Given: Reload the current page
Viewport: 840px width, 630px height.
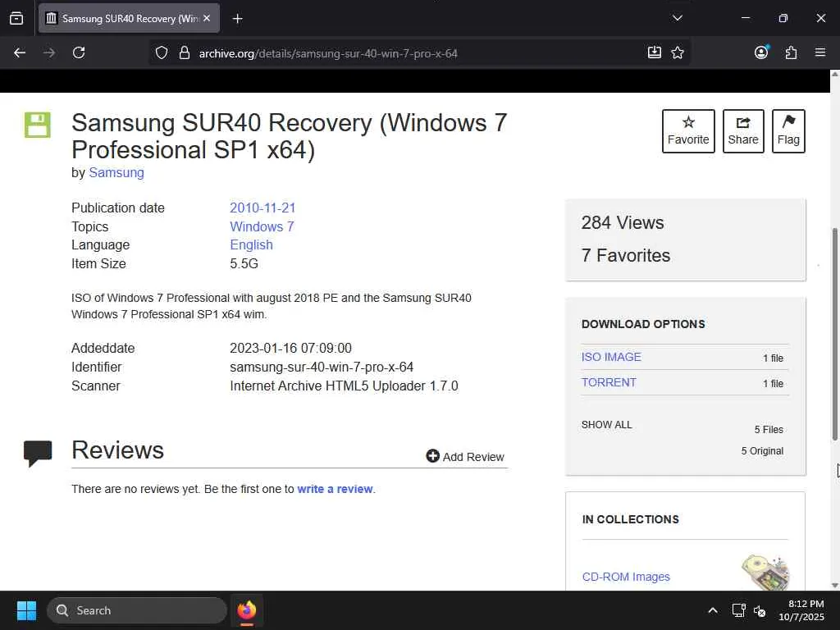Looking at the screenshot, I should click(79, 52).
